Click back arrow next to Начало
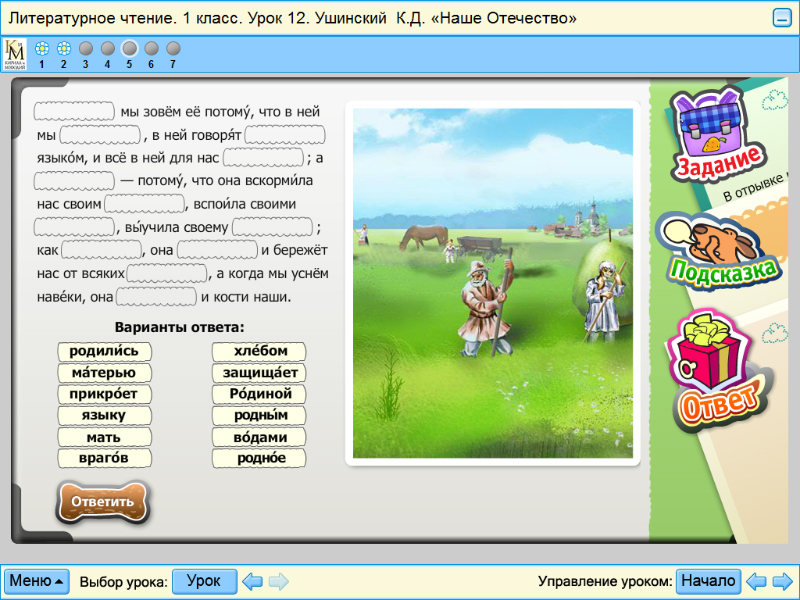This screenshot has height=600, width=800. point(757,581)
